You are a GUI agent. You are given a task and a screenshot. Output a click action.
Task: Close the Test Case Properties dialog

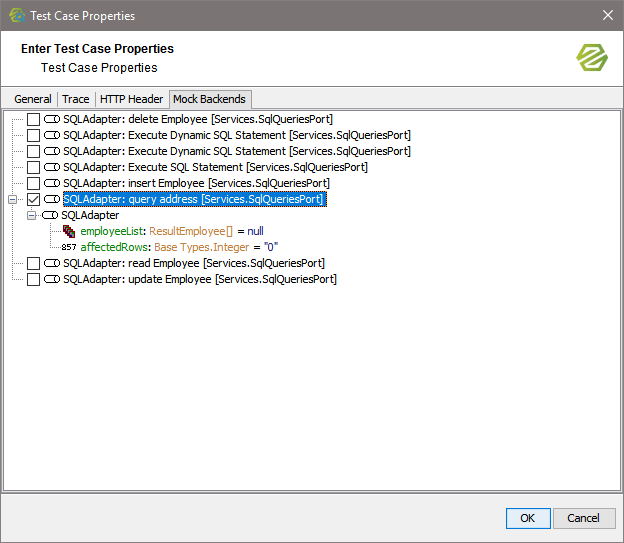point(607,15)
